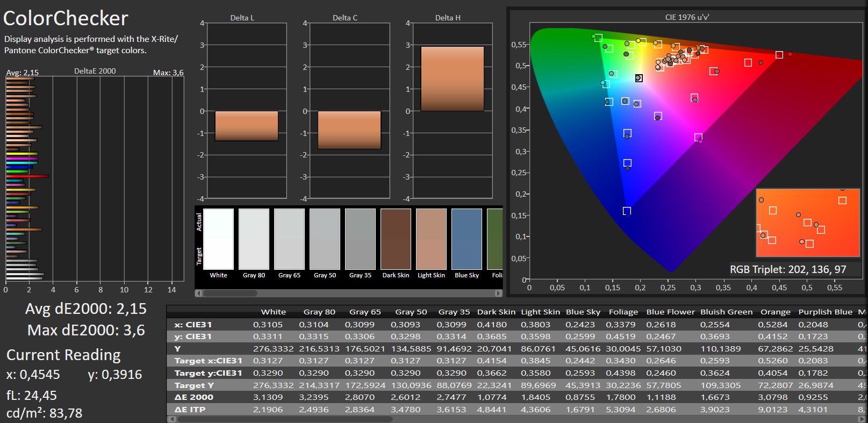The height and width of the screenshot is (423, 868).
Task: Click the 'ColorChecker' page title
Action: (x=66, y=19)
